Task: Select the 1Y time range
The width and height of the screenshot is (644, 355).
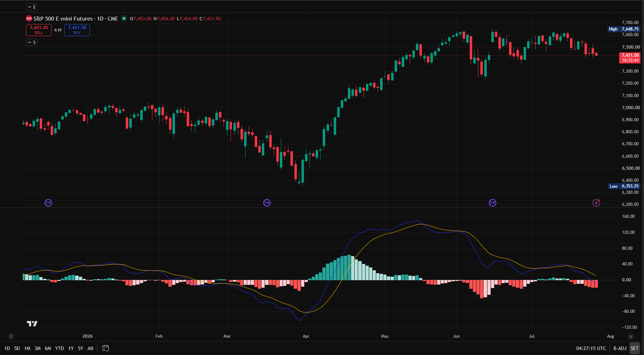Action: [x=71, y=348]
